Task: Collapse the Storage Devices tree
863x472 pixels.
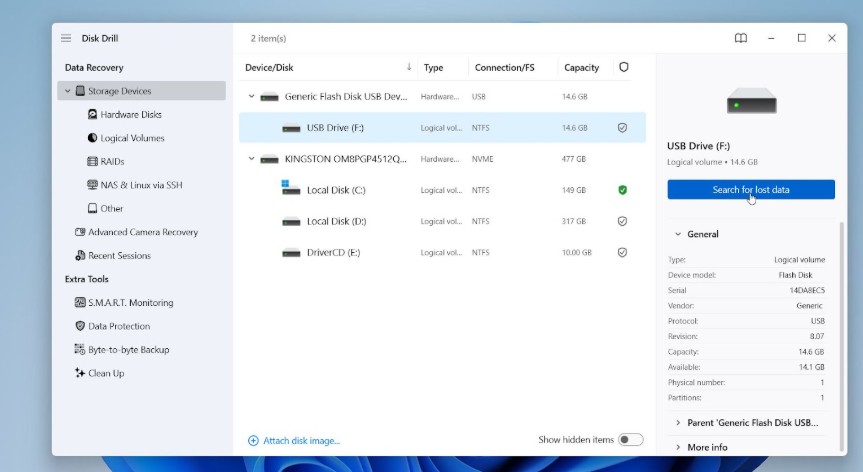Action: pyautogui.click(x=68, y=91)
